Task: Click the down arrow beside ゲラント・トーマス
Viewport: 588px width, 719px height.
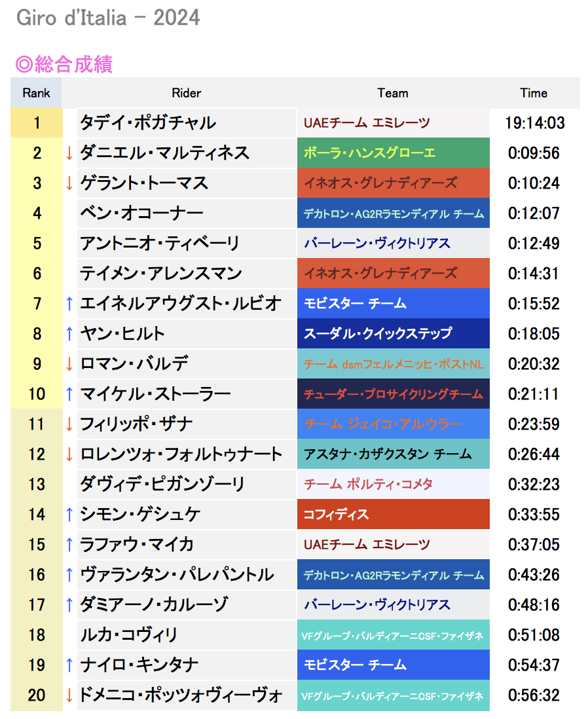Action: tap(69, 183)
